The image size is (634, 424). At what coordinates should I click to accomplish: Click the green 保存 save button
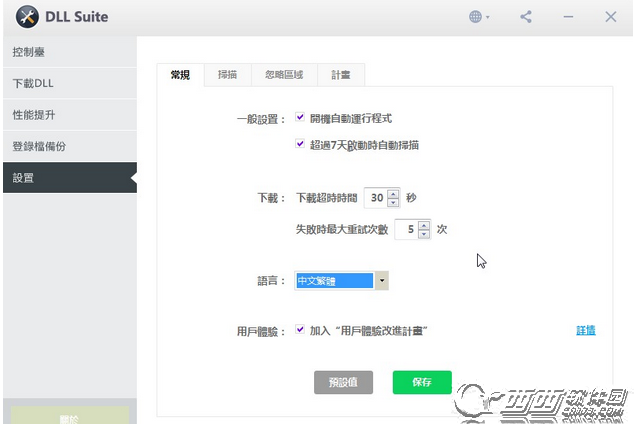(422, 382)
